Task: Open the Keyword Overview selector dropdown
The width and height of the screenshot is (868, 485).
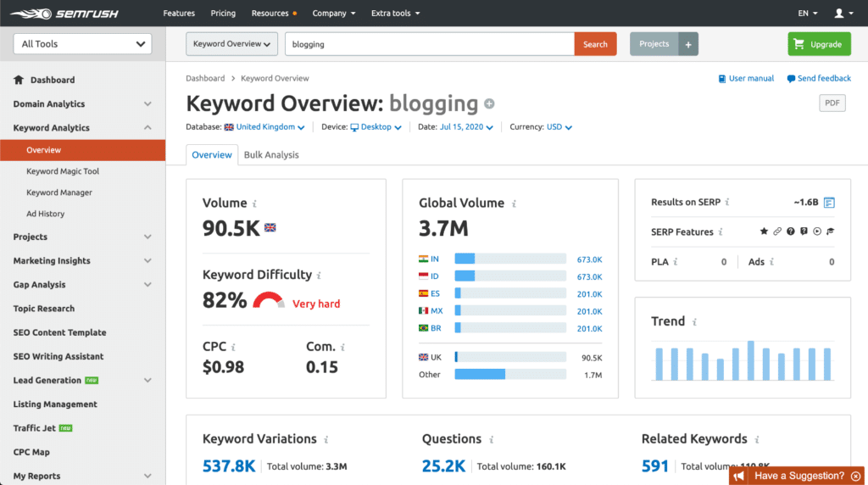Action: (231, 44)
